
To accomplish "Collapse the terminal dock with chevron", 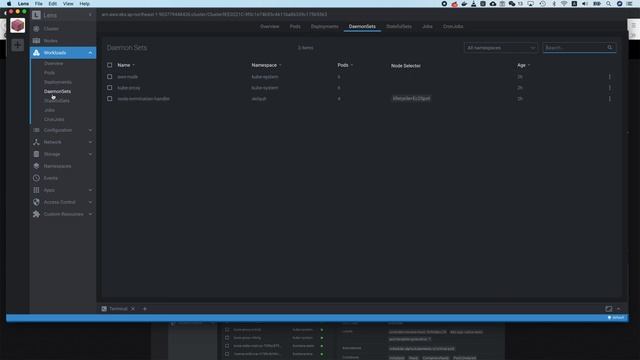I will tap(619, 309).
